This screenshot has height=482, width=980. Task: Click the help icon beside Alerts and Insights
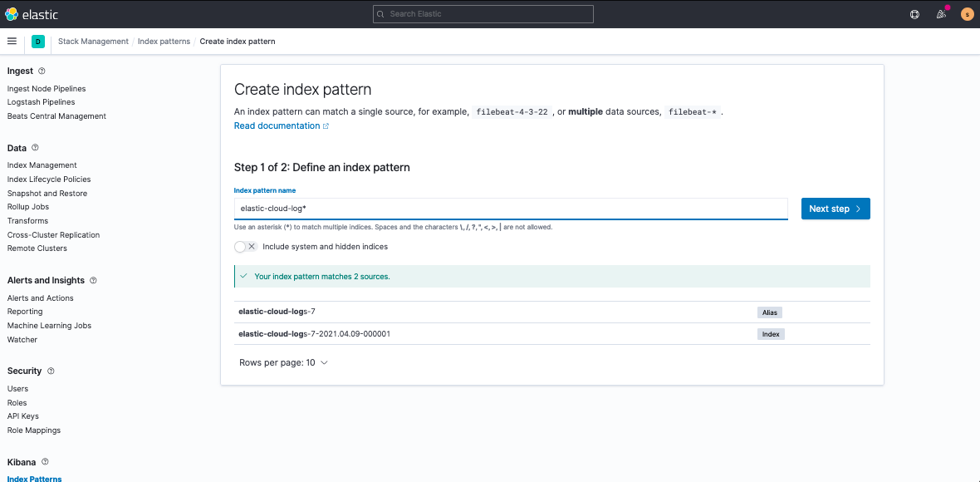(x=93, y=281)
